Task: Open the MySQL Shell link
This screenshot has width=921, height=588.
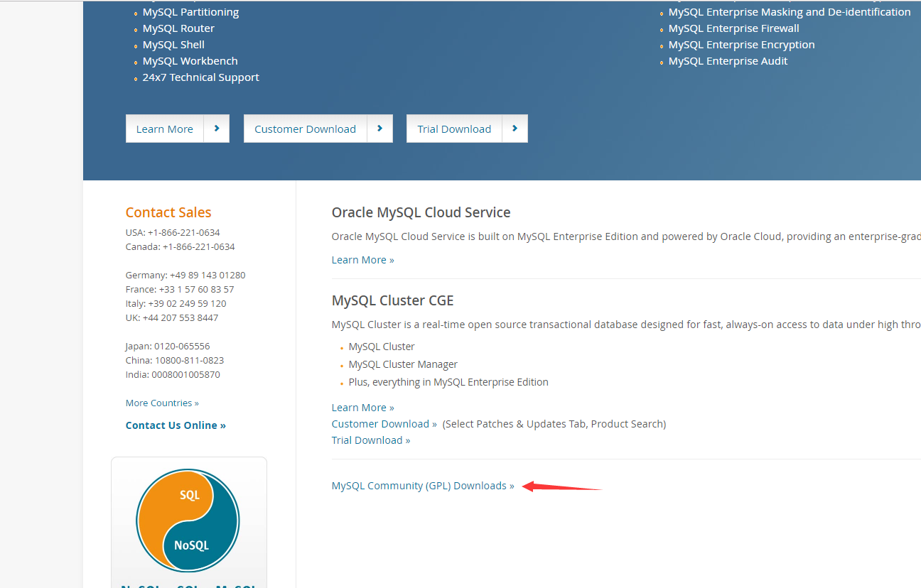Action: [x=173, y=44]
